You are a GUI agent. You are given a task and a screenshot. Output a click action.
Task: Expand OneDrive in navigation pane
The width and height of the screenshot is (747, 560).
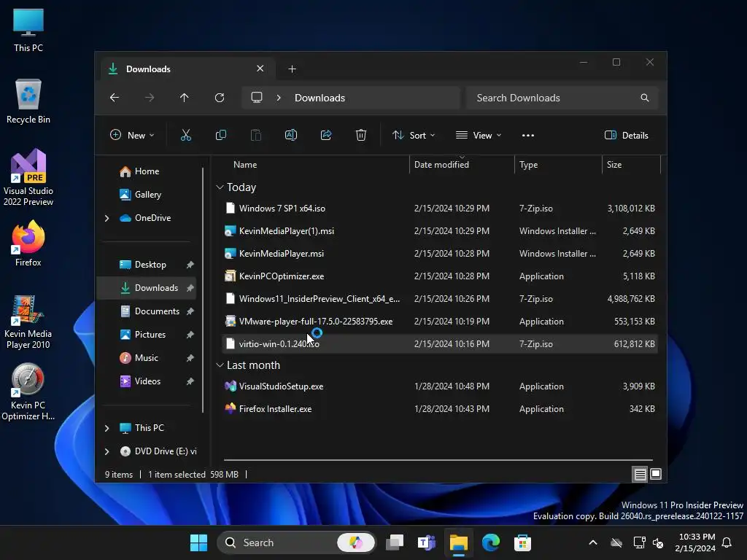pos(107,218)
